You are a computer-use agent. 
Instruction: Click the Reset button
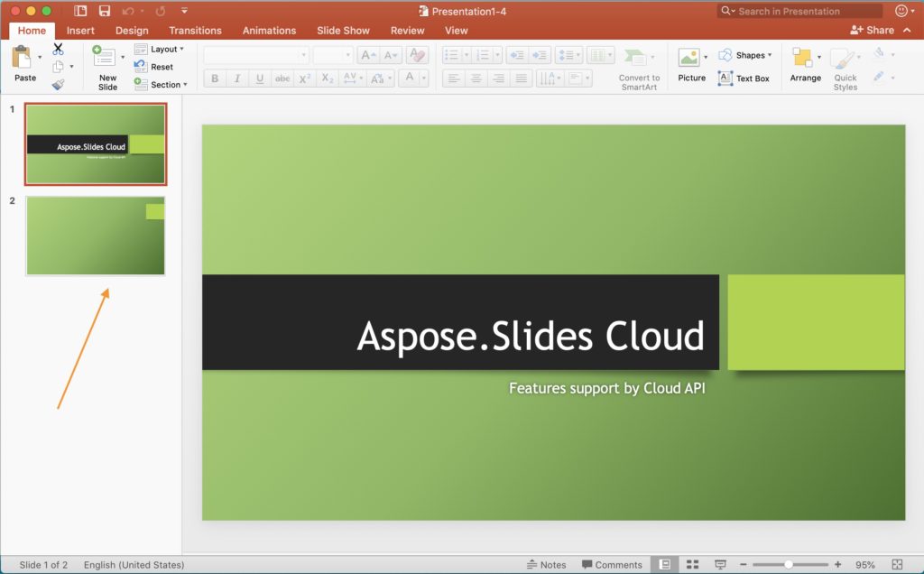(x=155, y=67)
